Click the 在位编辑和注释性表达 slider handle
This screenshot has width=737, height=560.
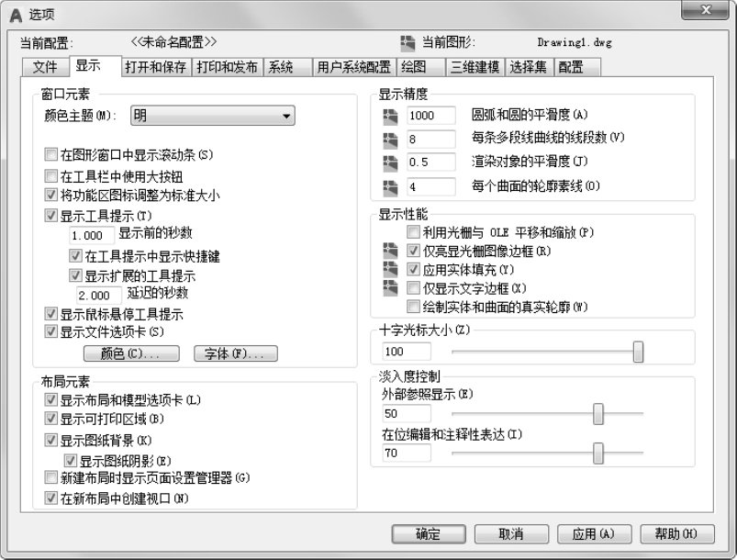coord(597,454)
